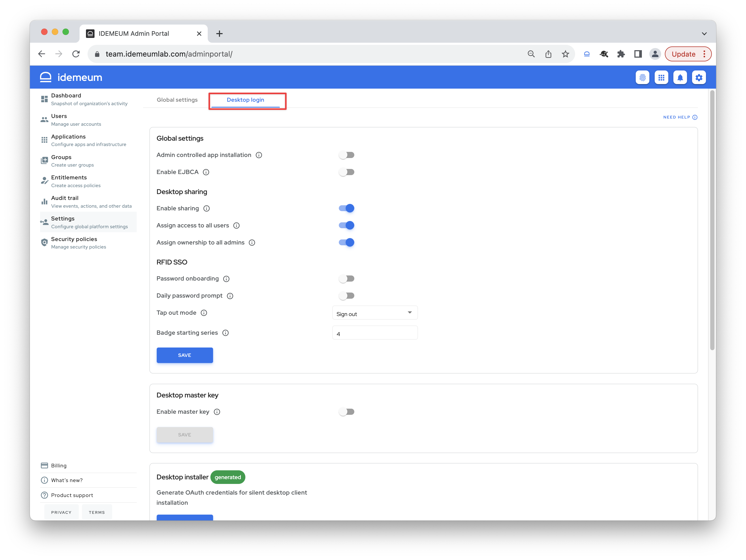
Task: Enable the Password onboarding switch
Action: click(346, 278)
